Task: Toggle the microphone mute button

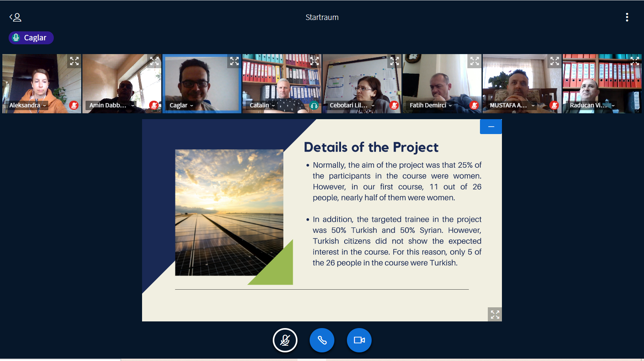Action: coord(285,340)
